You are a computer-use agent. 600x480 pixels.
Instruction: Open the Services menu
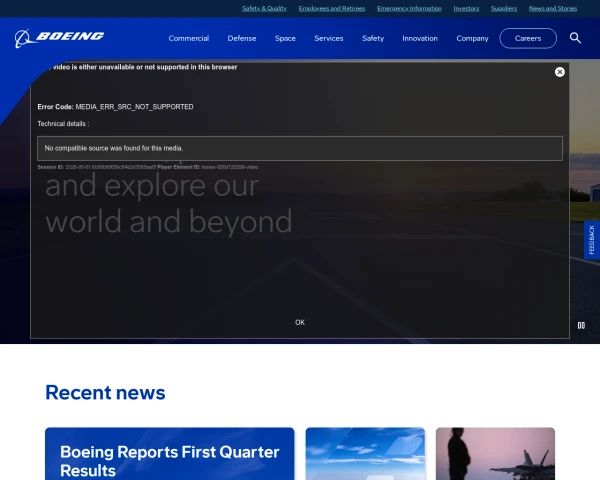coord(329,38)
